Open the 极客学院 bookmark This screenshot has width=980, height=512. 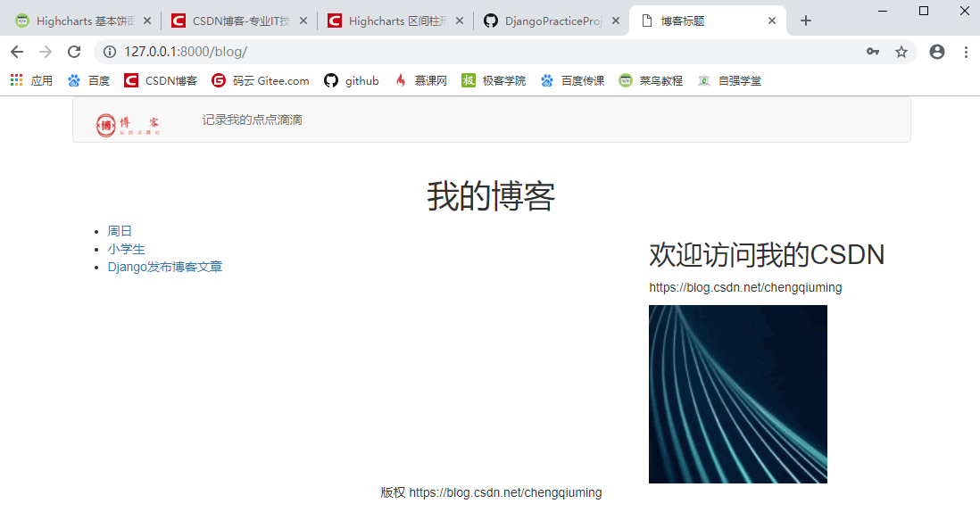pos(494,80)
